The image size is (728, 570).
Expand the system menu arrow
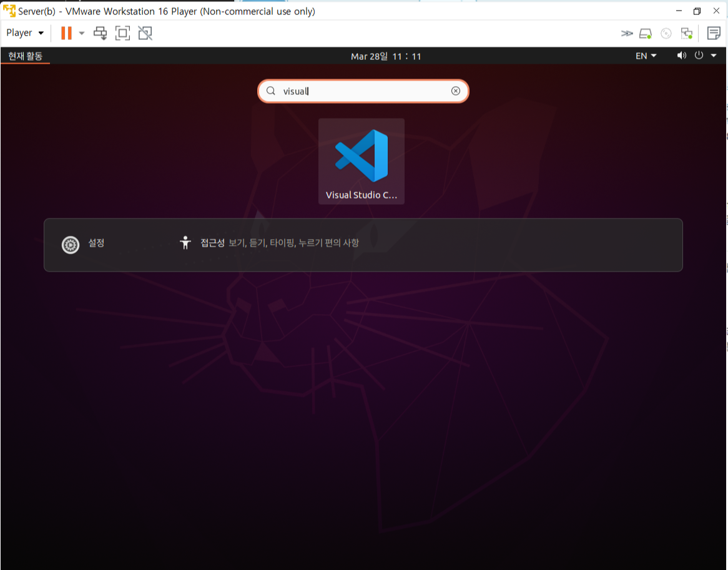714,56
